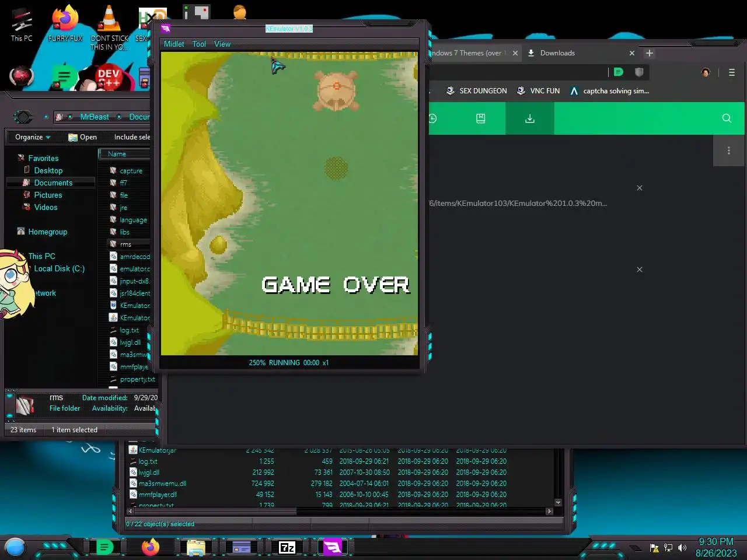Select the amrdecod file in Explorer

[x=134, y=257]
